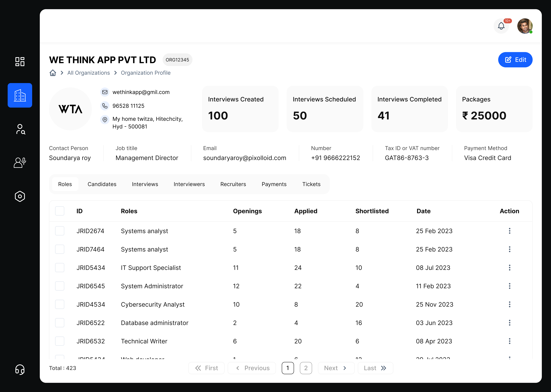The width and height of the screenshot is (551, 392).
Task: Show the Payments tab
Action: (x=274, y=184)
